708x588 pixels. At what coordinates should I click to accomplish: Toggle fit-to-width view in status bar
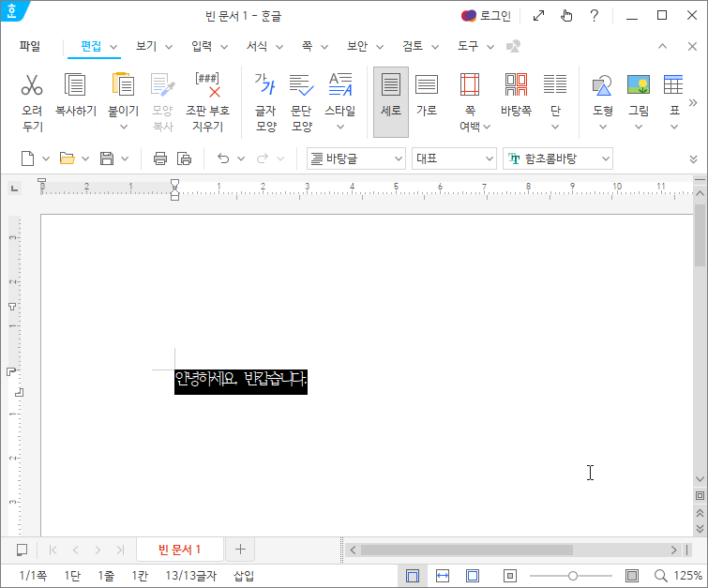tap(443, 576)
